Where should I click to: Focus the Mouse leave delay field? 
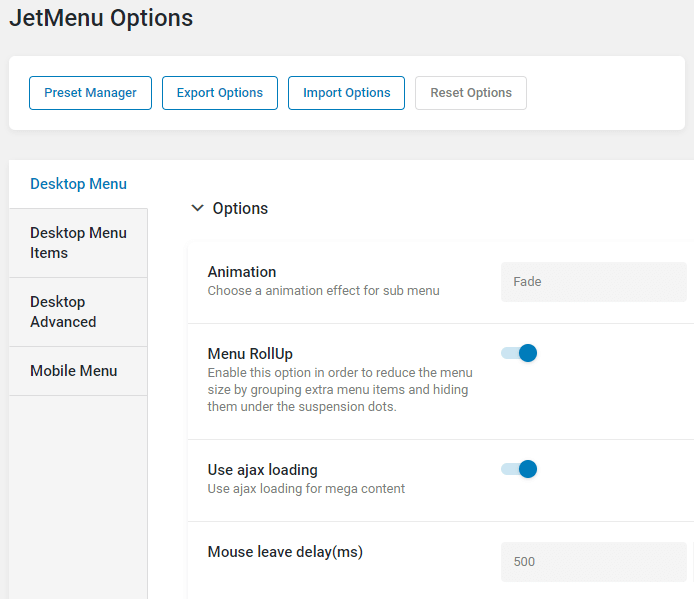594,562
